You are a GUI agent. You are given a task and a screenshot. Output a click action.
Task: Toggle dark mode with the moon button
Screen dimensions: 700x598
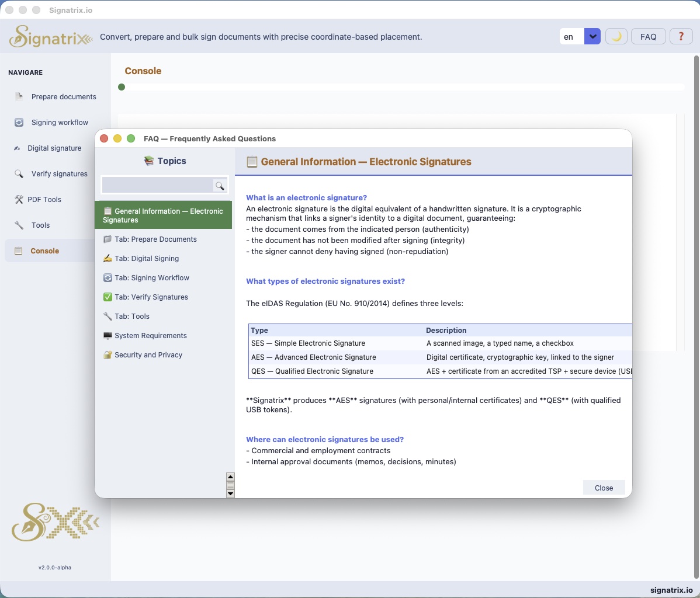pyautogui.click(x=616, y=37)
